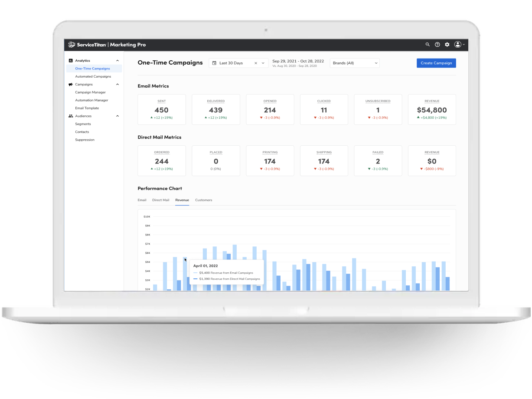Click the $0 direct mail revenue card
Viewport: 532px width, 399px height.
[x=432, y=161]
